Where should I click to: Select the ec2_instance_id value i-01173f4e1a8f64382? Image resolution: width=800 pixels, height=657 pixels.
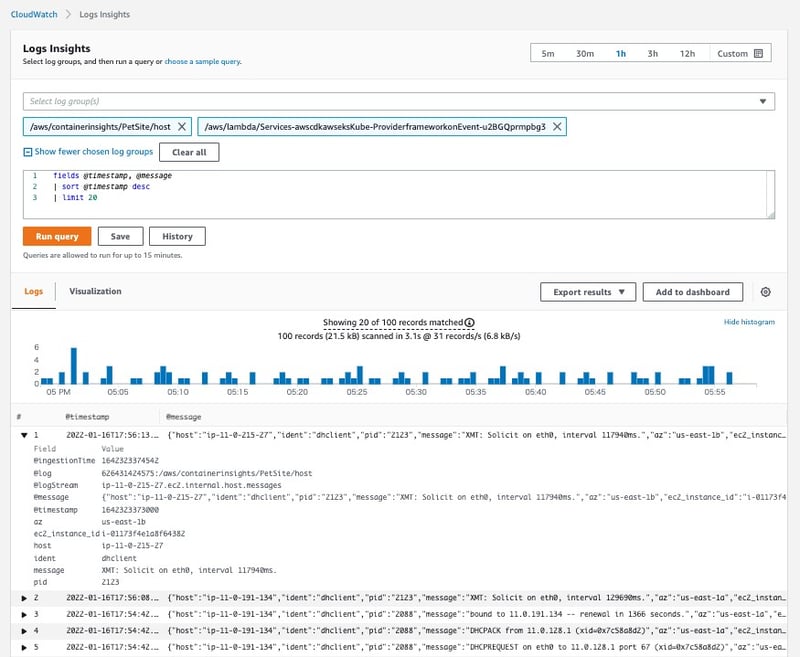143,534
